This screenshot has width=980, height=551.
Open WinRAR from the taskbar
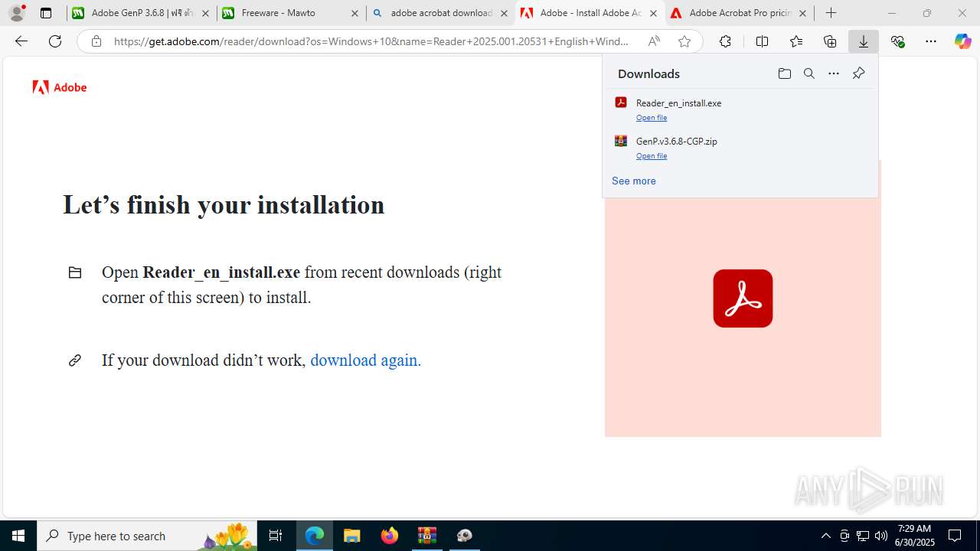click(x=427, y=536)
